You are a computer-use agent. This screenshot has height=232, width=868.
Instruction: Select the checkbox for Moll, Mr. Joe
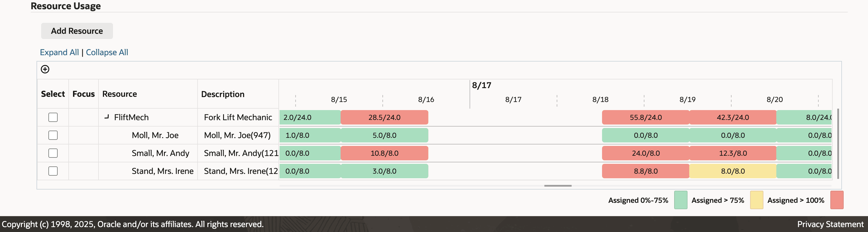coord(53,135)
